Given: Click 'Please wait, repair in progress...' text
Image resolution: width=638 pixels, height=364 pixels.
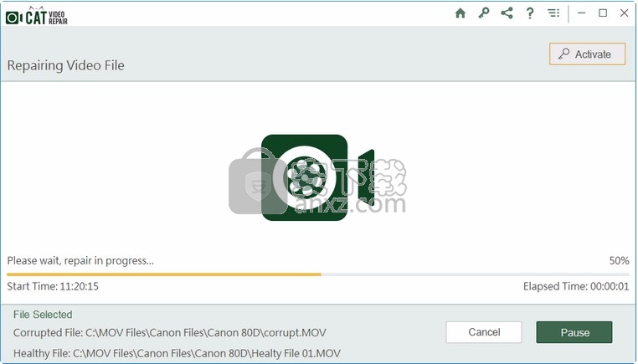Looking at the screenshot, I should (x=80, y=261).
